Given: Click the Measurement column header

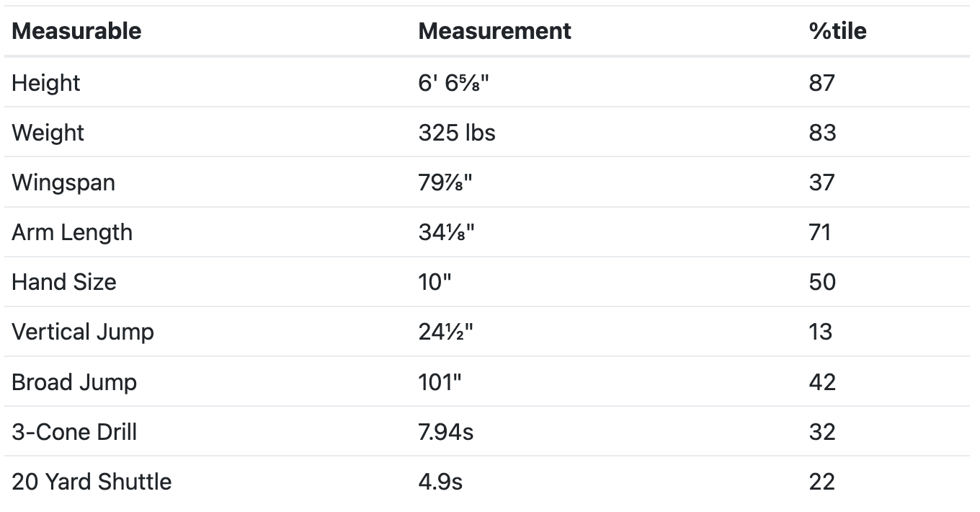Looking at the screenshot, I should [494, 31].
